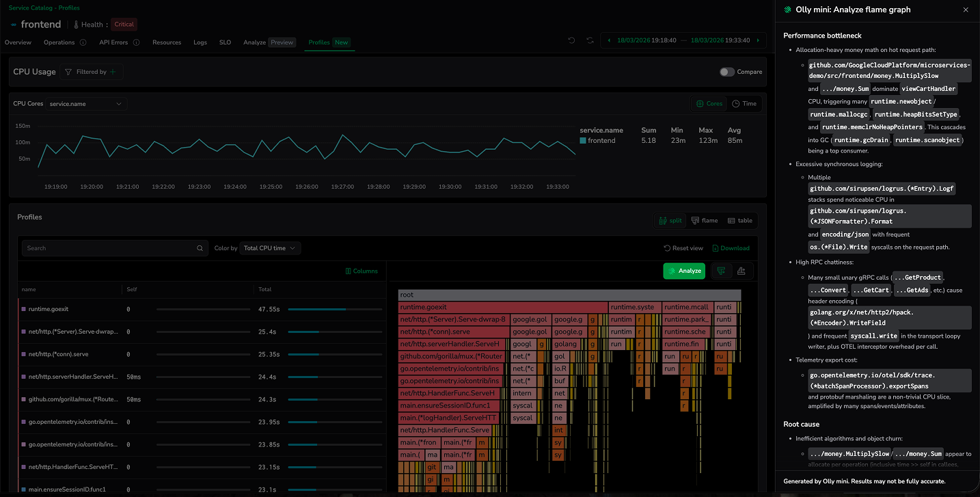Image resolution: width=980 pixels, height=497 pixels.
Task: Click the Download profile link
Action: (731, 248)
